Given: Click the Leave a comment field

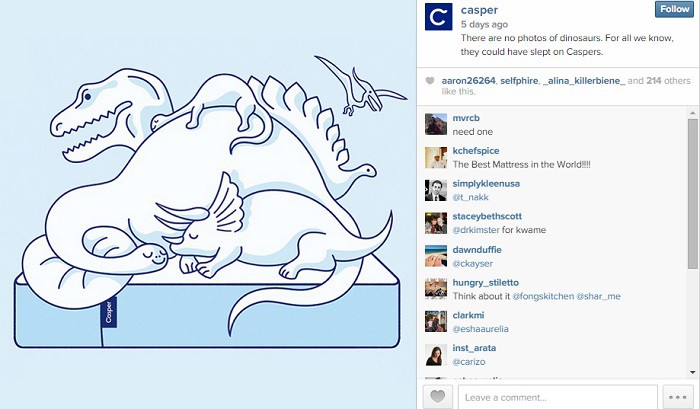Looking at the screenshot, I should point(557,397).
